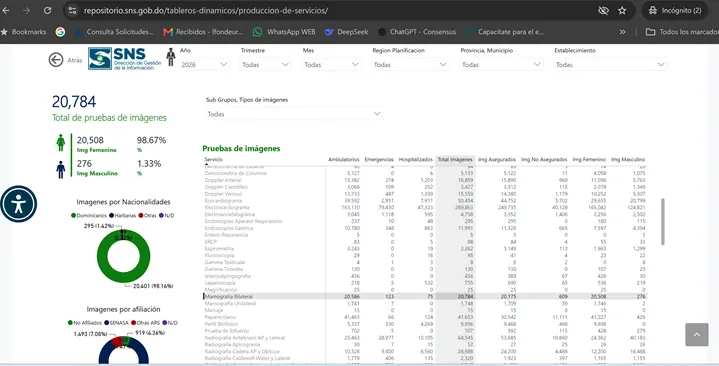Sort table by Servicio column header
The height and width of the screenshot is (366, 719).
[214, 160]
